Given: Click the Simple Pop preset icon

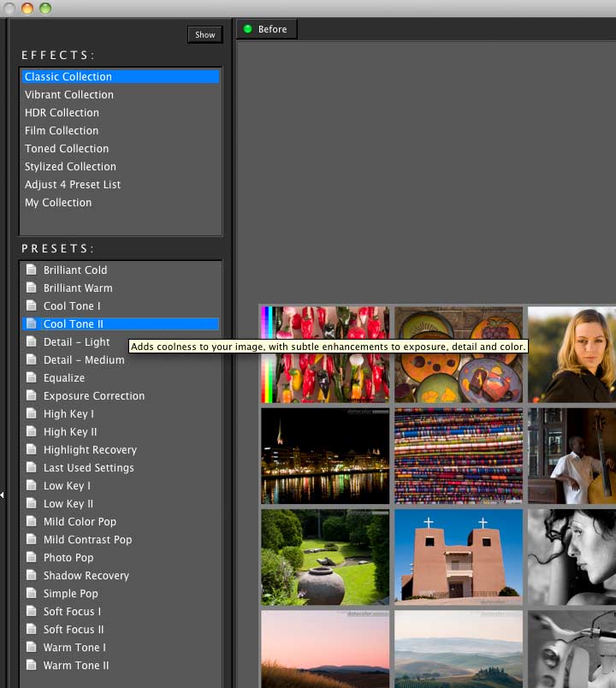Looking at the screenshot, I should pos(31,593).
